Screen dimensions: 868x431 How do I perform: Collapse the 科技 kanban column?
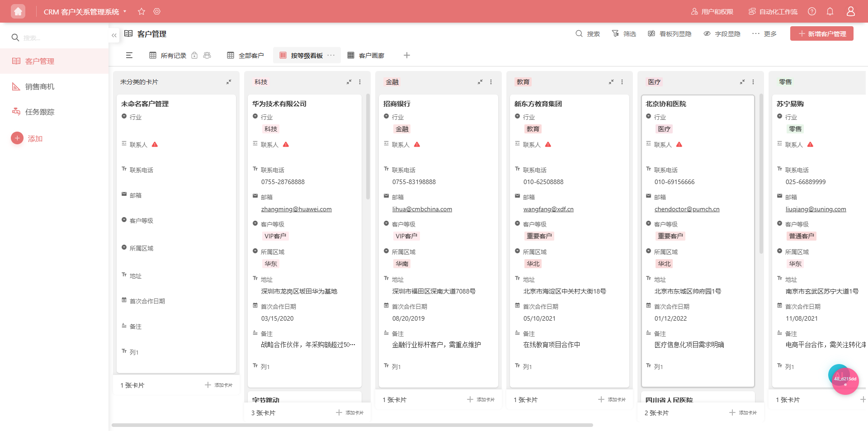click(x=349, y=82)
